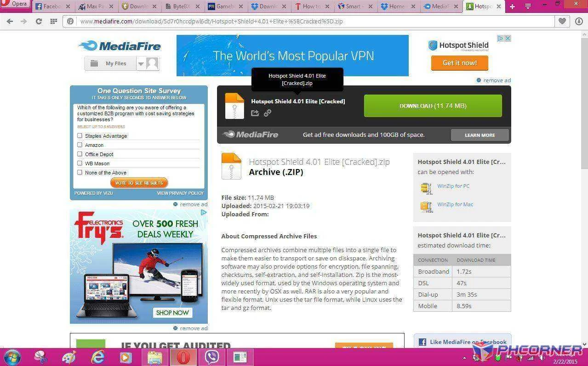Viewport: 588px width, 366px height.
Task: Click the Opera icon on taskbar
Action: (x=183, y=357)
